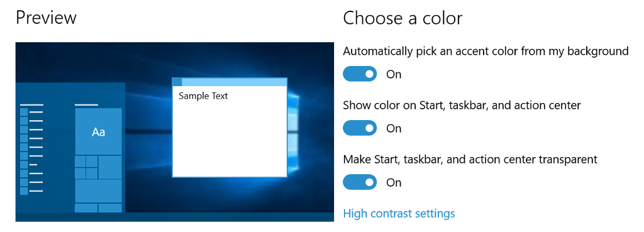644x232 pixels.
Task: Open the High contrast settings link
Action: [399, 214]
